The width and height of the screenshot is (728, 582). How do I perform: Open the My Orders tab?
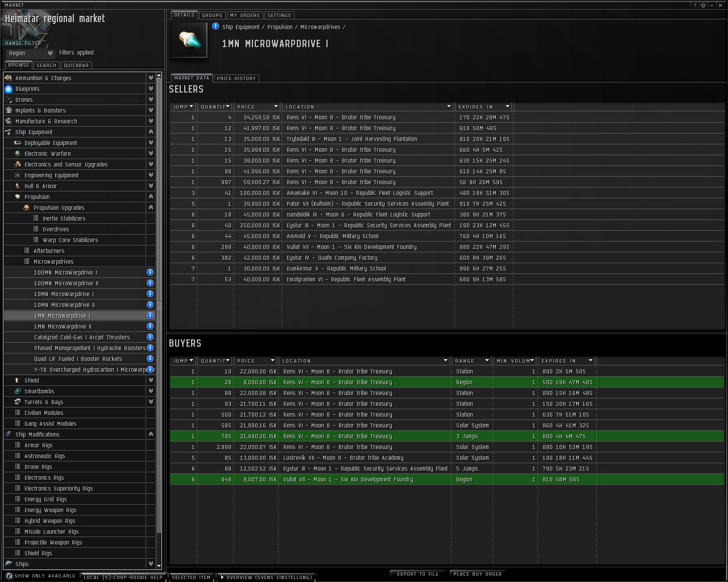[x=245, y=15]
